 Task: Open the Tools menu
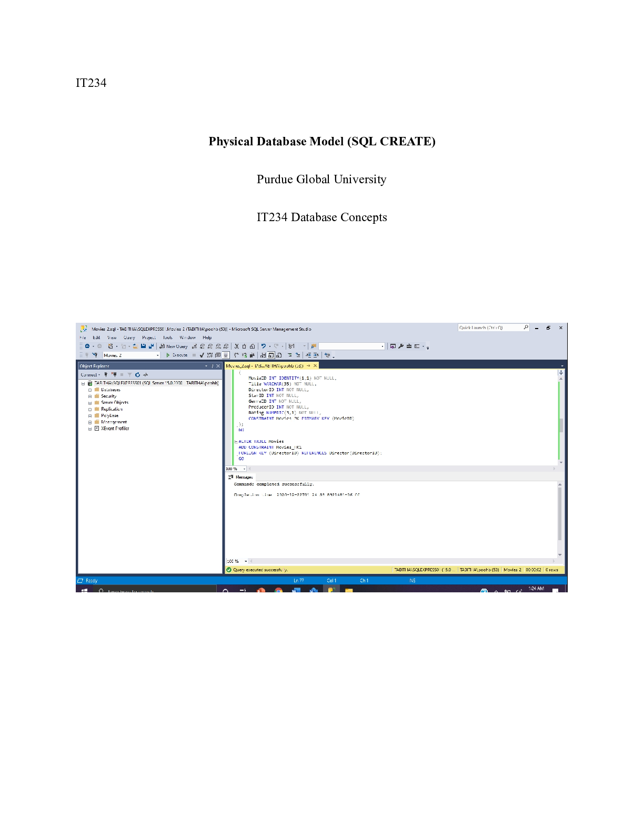(167, 337)
